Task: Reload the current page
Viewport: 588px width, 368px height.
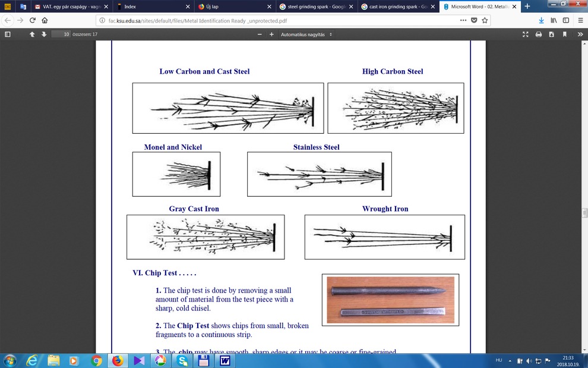Action: tap(32, 20)
